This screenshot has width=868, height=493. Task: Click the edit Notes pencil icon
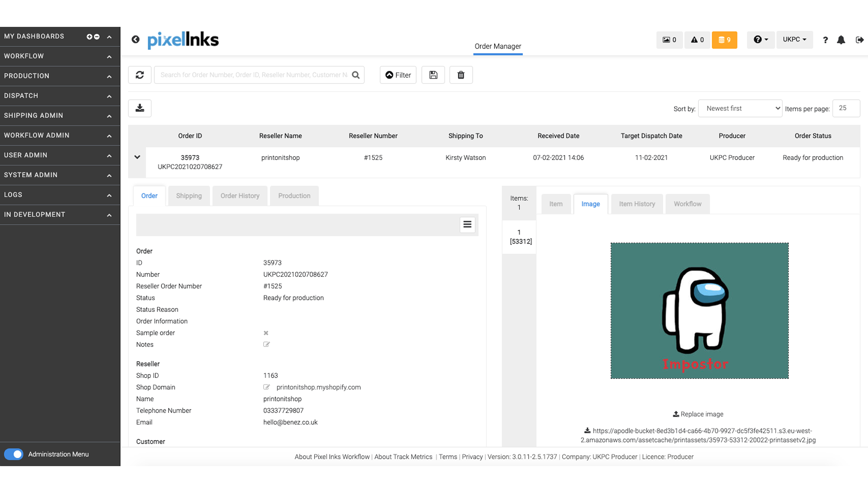[266, 344]
